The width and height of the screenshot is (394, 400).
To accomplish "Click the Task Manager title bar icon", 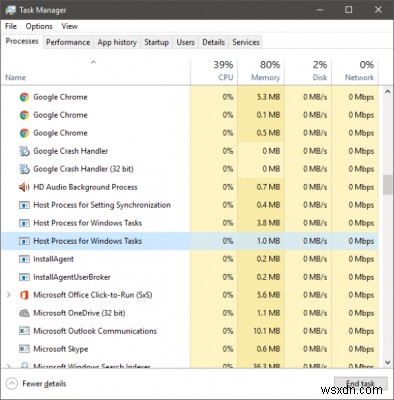I will click(x=11, y=10).
